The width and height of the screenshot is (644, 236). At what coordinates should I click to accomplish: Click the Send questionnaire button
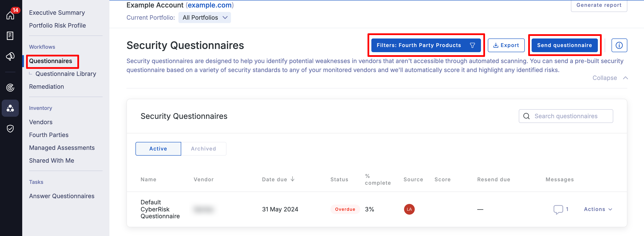tap(564, 45)
